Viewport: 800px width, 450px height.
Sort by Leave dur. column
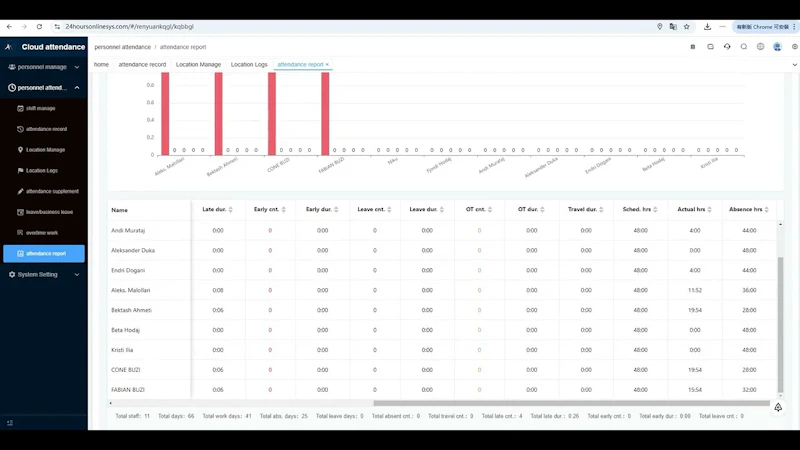[x=442, y=210]
